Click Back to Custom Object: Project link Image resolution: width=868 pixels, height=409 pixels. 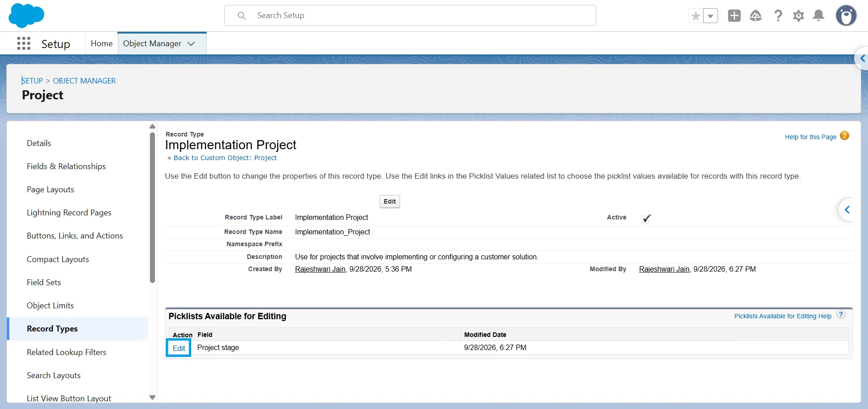click(x=225, y=158)
